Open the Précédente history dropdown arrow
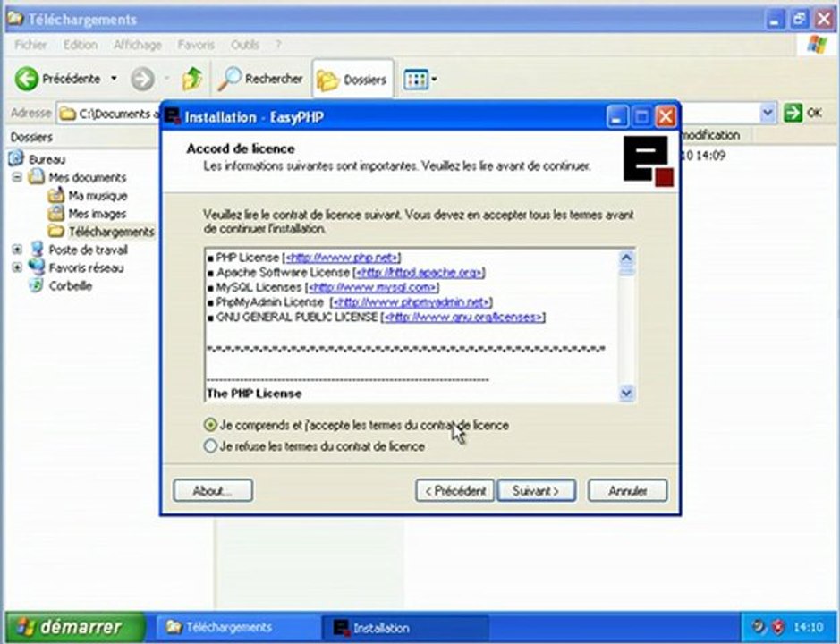This screenshot has width=840, height=644. 114,79
